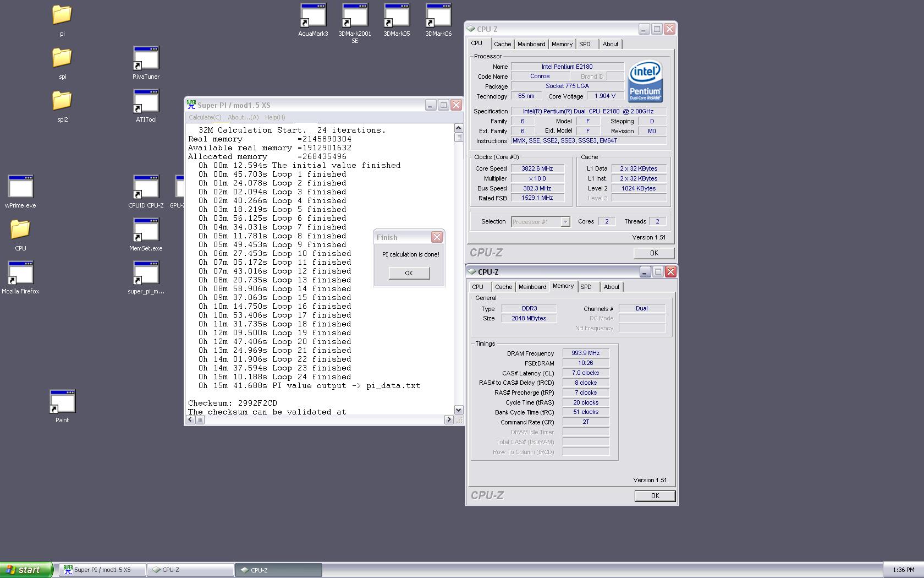Click the Core Voltage value 1.904 V
The width and height of the screenshot is (924, 578).
[x=605, y=96]
